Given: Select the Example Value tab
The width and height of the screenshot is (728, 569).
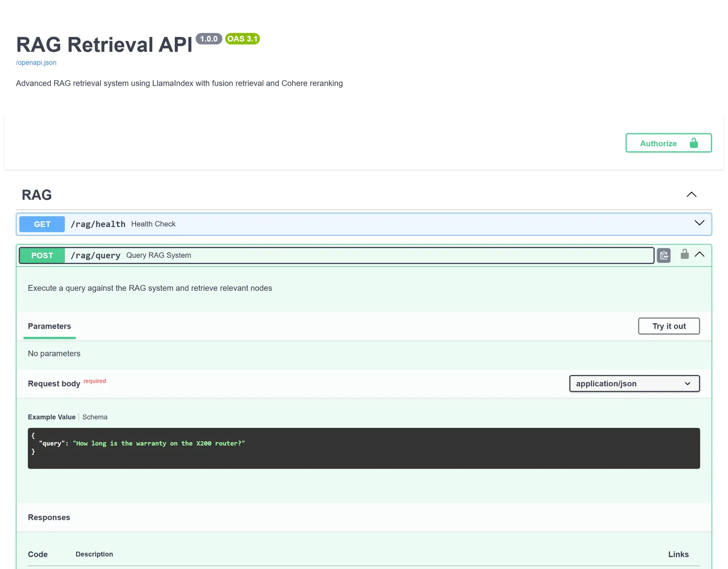Looking at the screenshot, I should tap(51, 417).
